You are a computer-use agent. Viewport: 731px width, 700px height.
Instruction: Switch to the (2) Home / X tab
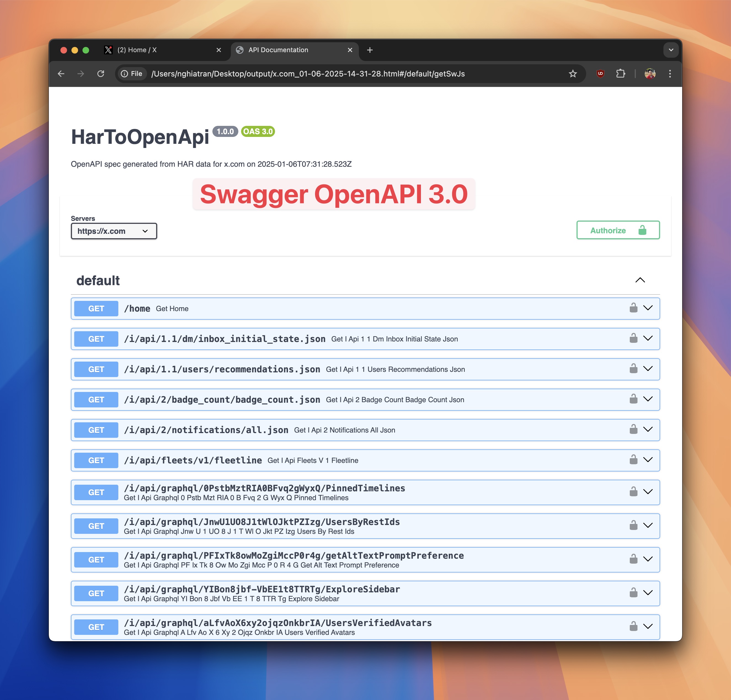click(x=163, y=50)
